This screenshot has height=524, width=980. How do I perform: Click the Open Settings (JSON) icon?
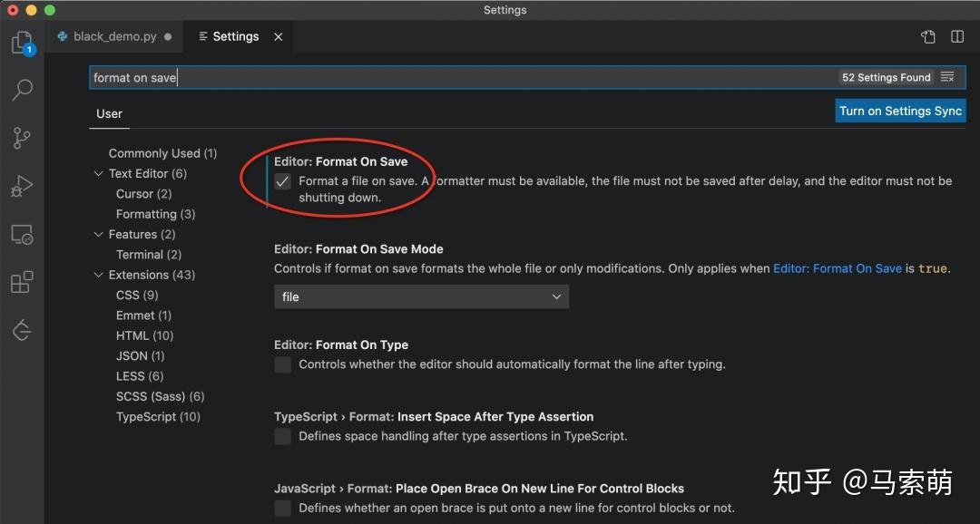[928, 37]
